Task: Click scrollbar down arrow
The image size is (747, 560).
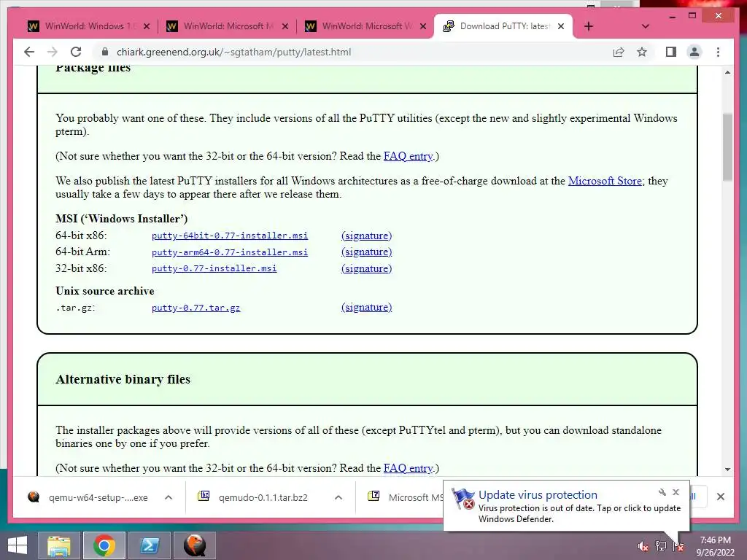Action: click(x=727, y=470)
